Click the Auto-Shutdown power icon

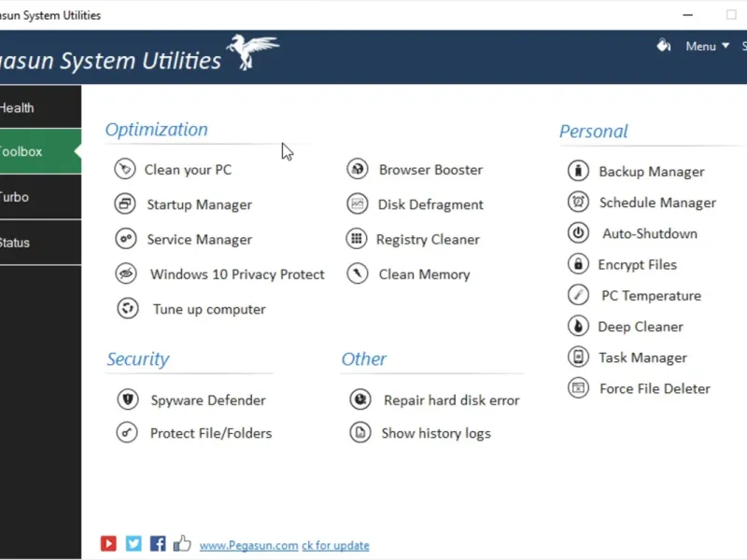click(578, 232)
